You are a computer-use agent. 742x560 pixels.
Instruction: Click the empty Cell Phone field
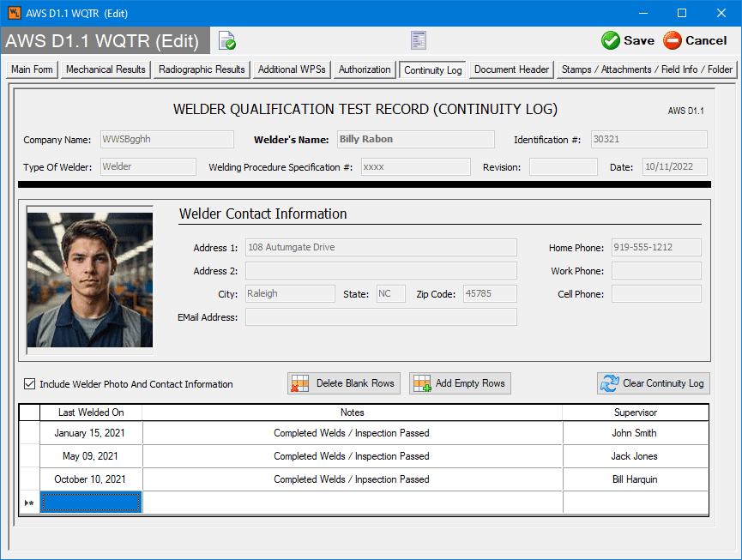[656, 293]
